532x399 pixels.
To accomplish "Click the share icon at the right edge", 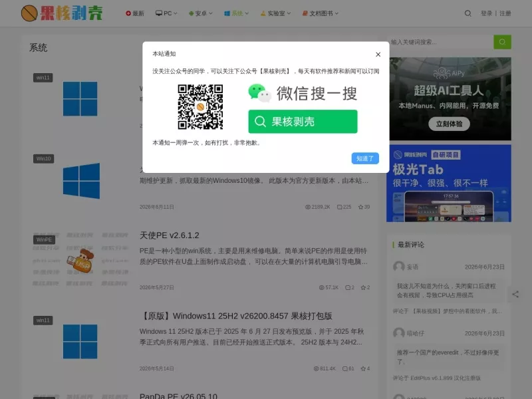I will pyautogui.click(x=515, y=294).
